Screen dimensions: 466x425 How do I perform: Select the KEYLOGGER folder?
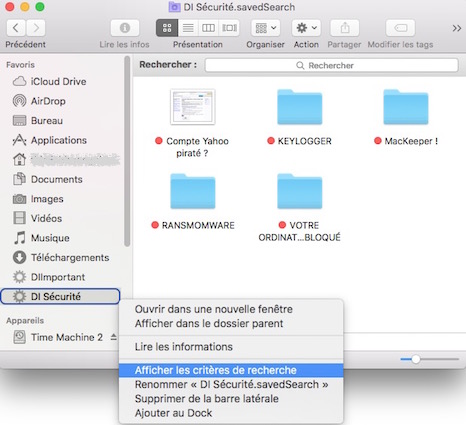tap(300, 107)
